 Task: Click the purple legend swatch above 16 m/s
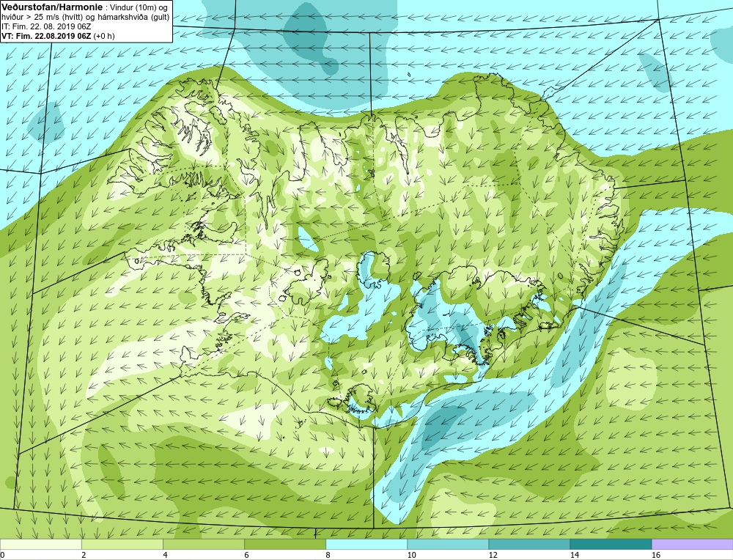point(692,544)
